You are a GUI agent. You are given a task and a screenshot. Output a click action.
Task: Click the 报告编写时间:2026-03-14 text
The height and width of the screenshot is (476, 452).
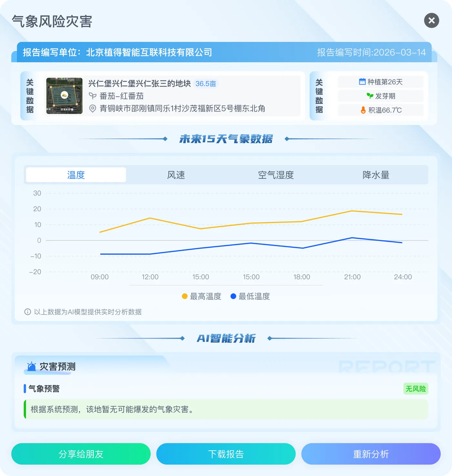371,52
